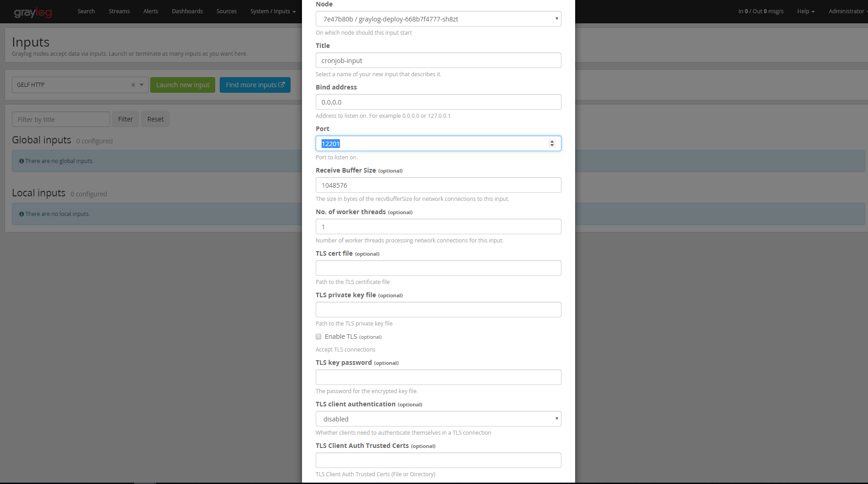Click the Find more inputs button
This screenshot has height=484, width=868.
pyautogui.click(x=255, y=85)
